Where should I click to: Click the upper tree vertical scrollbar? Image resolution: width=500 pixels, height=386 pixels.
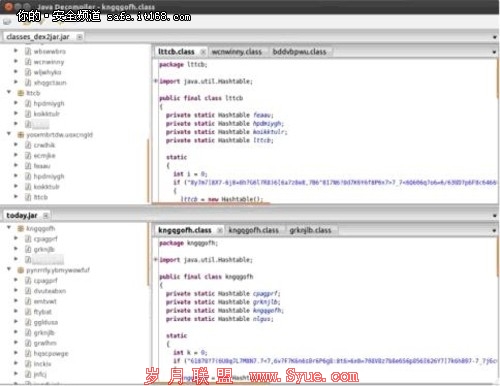point(148,170)
